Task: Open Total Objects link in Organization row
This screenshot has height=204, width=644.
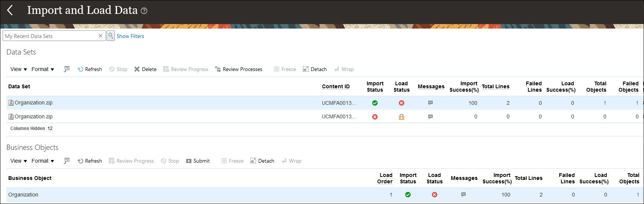Action: (x=638, y=195)
